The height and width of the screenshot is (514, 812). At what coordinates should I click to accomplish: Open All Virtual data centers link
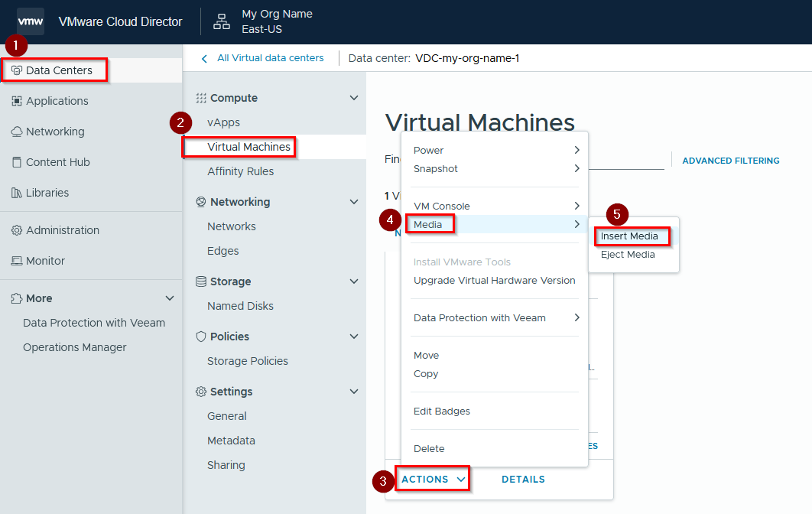click(x=271, y=58)
